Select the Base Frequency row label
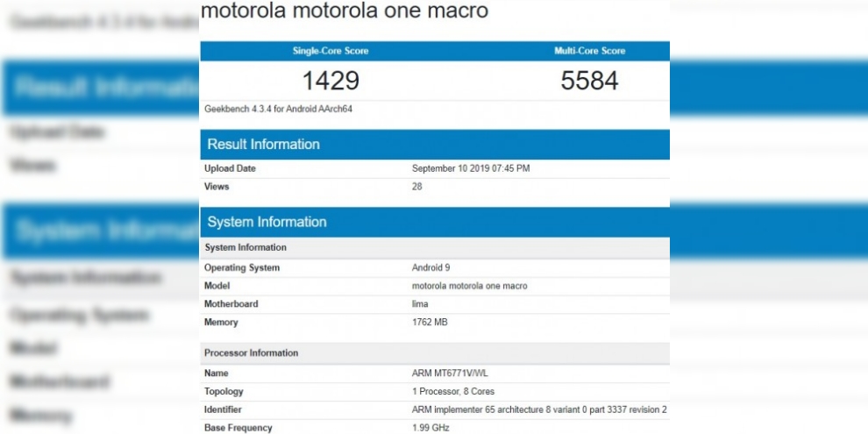This screenshot has height=434, width=868. [238, 428]
